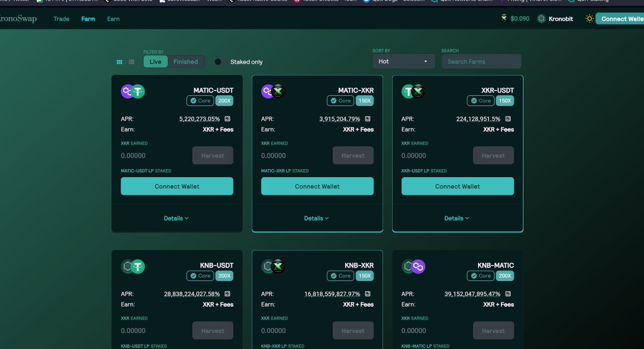
Task: Toggle the Staked only switch
Action: (x=220, y=62)
